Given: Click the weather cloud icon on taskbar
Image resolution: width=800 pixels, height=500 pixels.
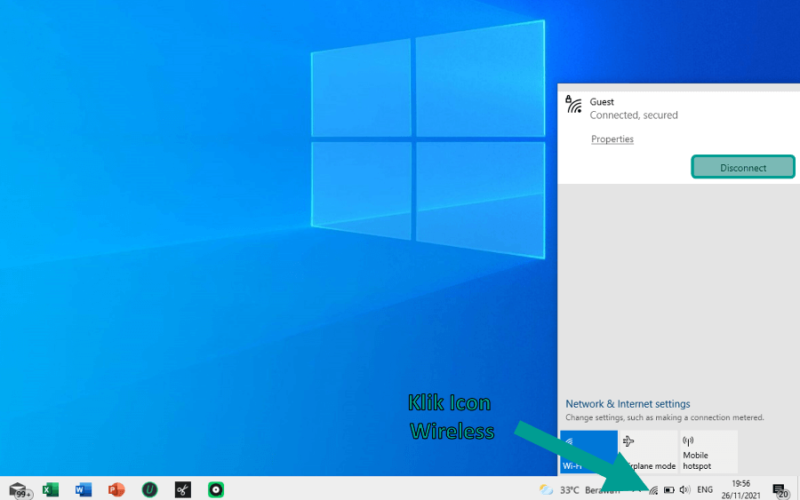Looking at the screenshot, I should [546, 490].
